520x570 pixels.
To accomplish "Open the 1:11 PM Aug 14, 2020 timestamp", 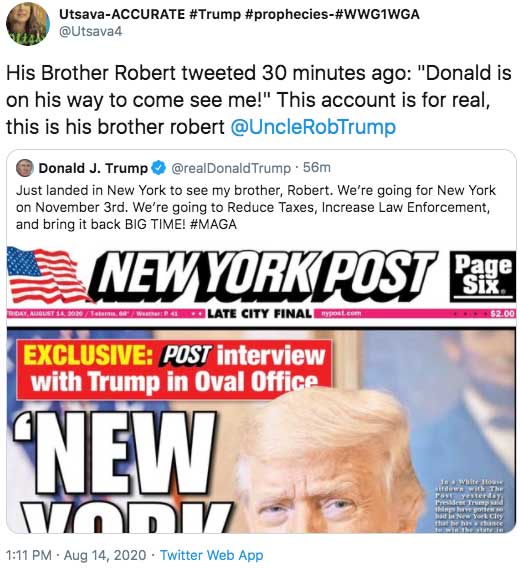I will pos(76,555).
